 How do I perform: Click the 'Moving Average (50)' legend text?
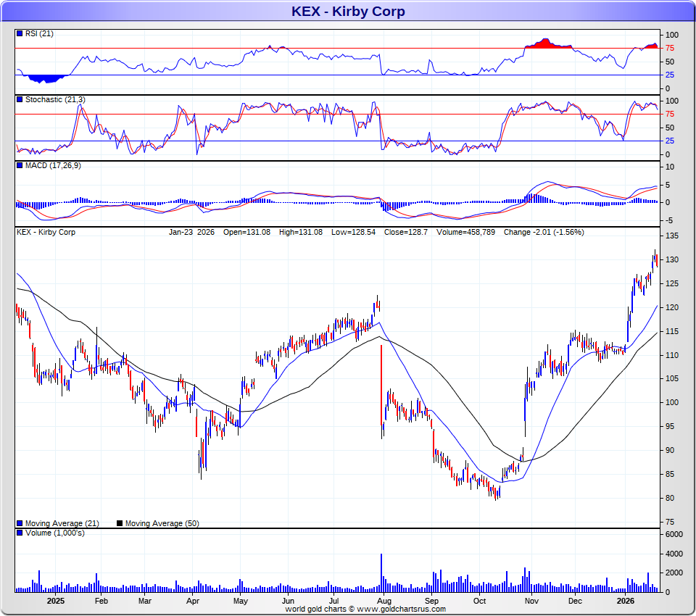point(162,524)
